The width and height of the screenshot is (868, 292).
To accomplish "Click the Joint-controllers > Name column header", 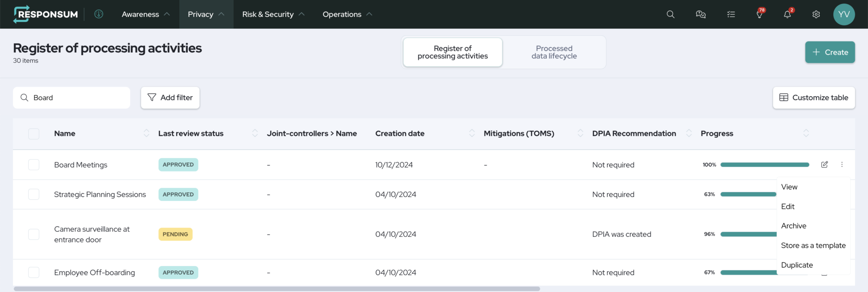I will (x=312, y=133).
